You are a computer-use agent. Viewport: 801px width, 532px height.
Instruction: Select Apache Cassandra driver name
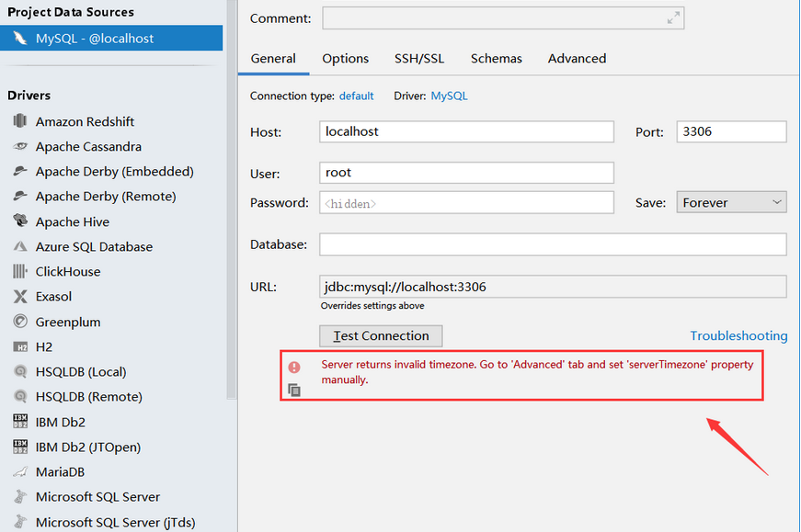click(x=88, y=146)
